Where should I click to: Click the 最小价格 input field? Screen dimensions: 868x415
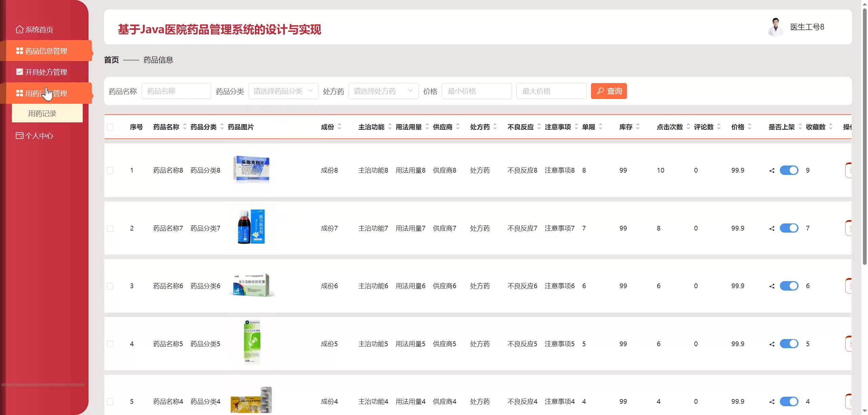pyautogui.click(x=476, y=91)
